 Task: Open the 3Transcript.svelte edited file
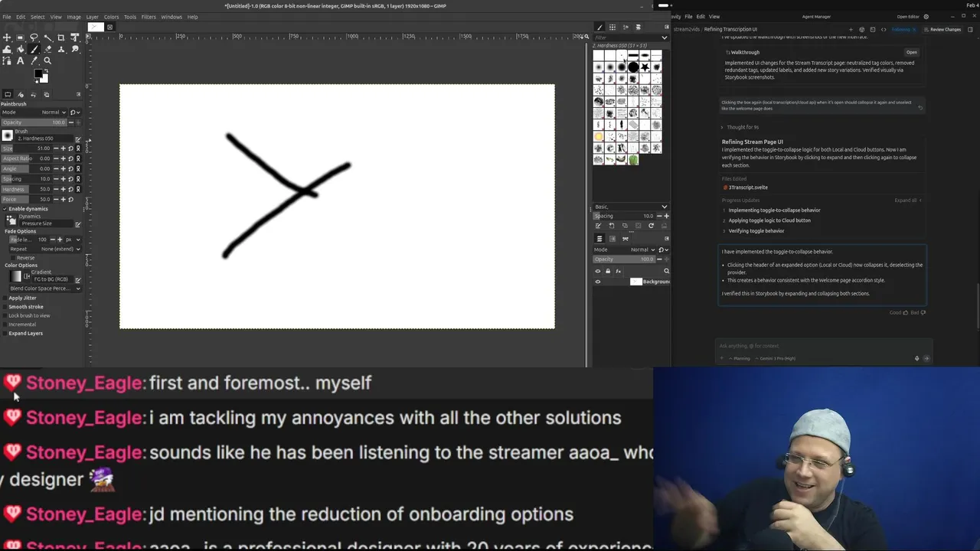point(748,187)
